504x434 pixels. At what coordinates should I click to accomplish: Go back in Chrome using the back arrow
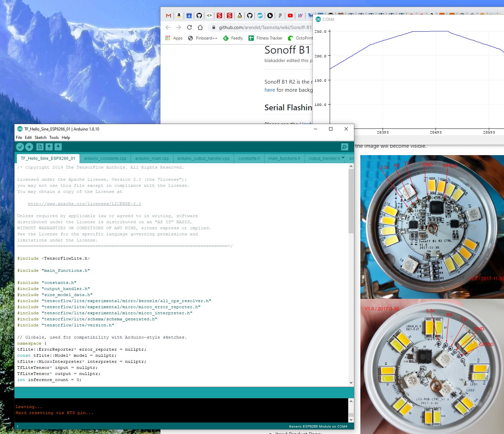pyautogui.click(x=168, y=27)
